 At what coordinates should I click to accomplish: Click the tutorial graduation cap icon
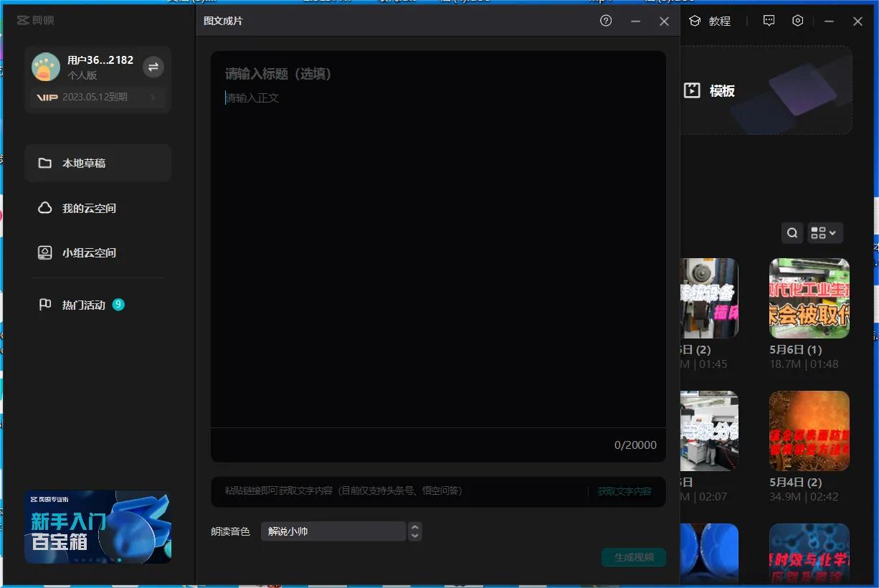(695, 21)
